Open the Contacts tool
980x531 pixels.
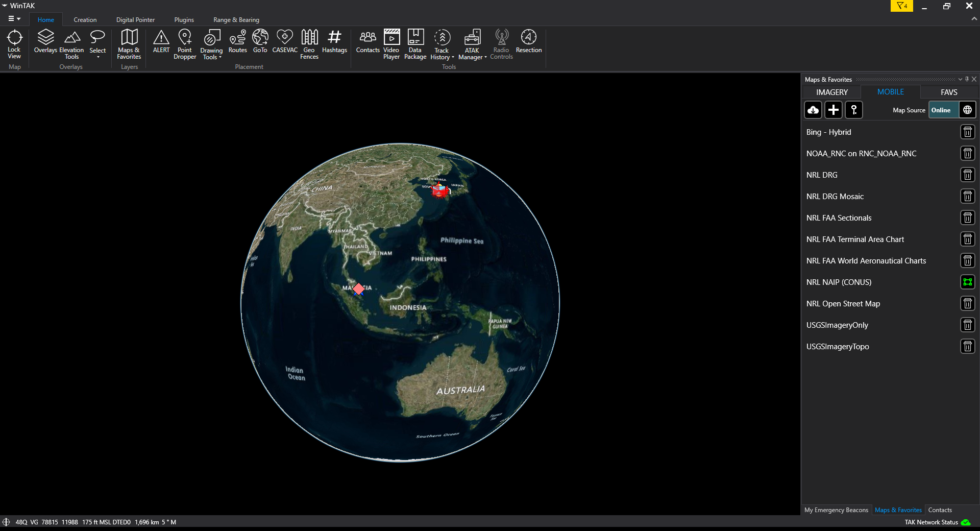tap(367, 41)
